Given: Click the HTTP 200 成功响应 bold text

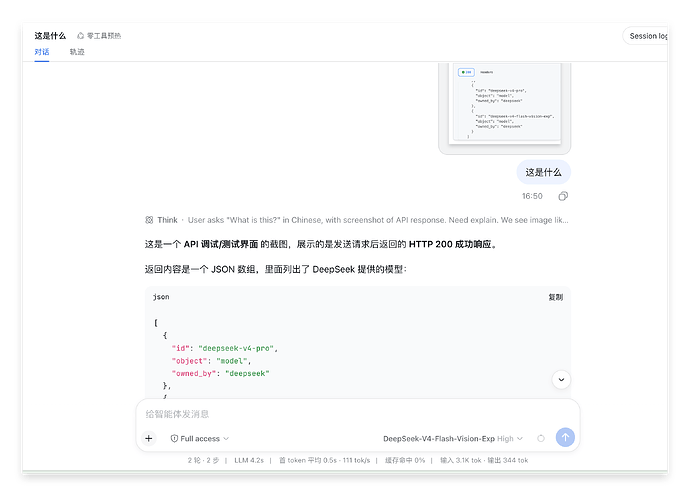Looking at the screenshot, I should [450, 244].
